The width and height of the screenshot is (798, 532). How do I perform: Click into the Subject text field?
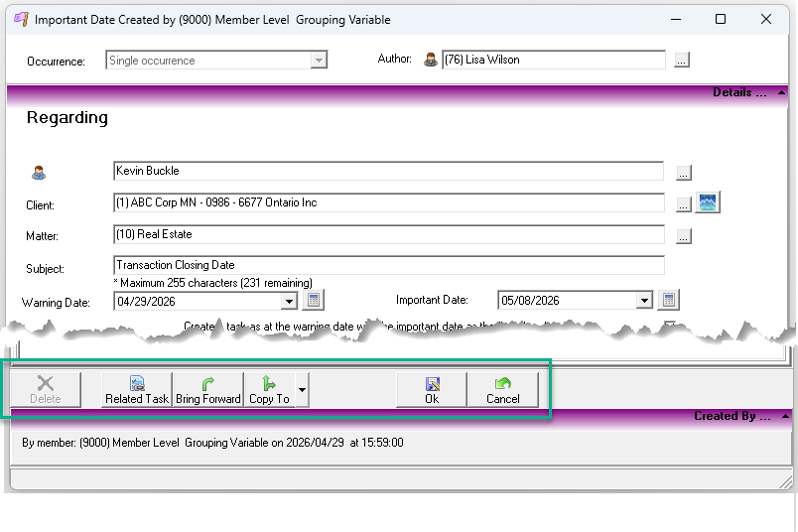(x=389, y=265)
